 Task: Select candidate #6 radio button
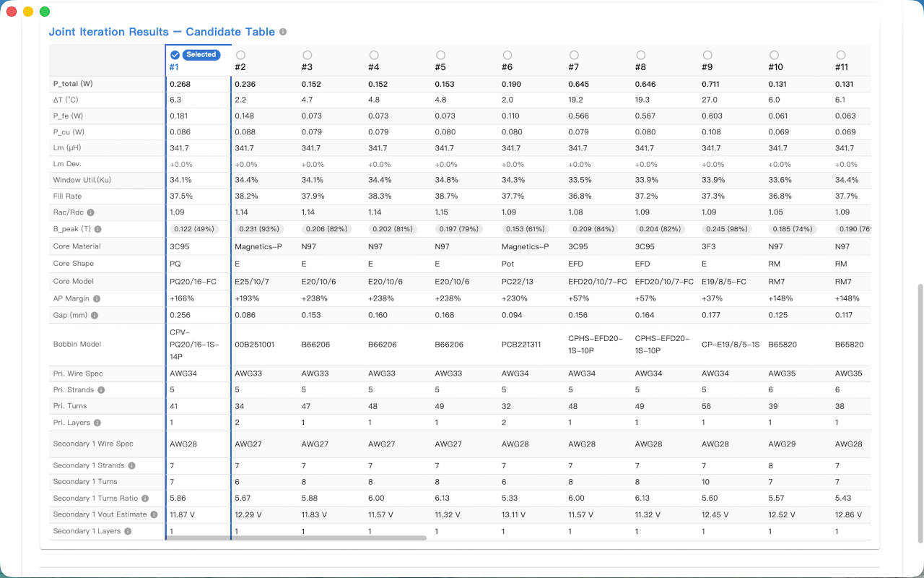click(x=507, y=55)
